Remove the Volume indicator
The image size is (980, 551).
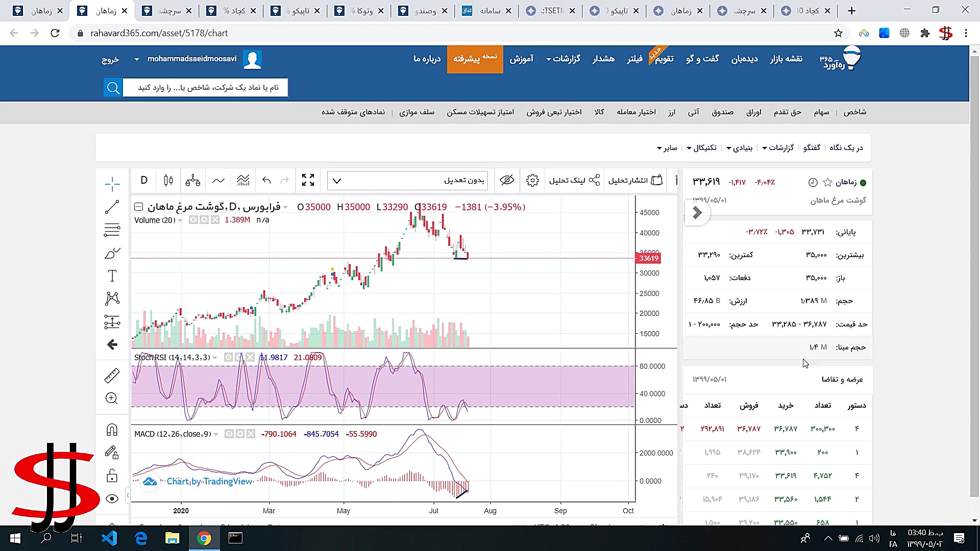pos(215,220)
